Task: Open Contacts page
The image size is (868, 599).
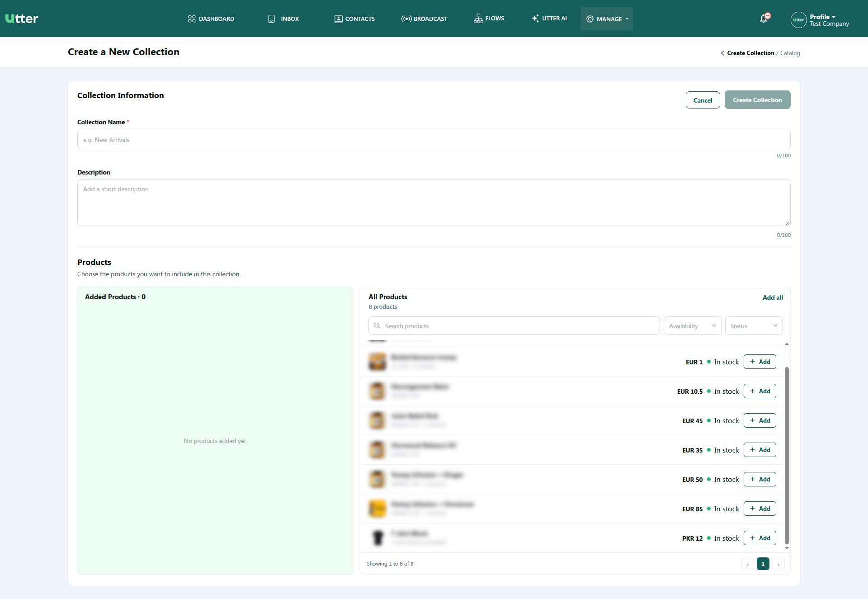Action: tap(354, 19)
